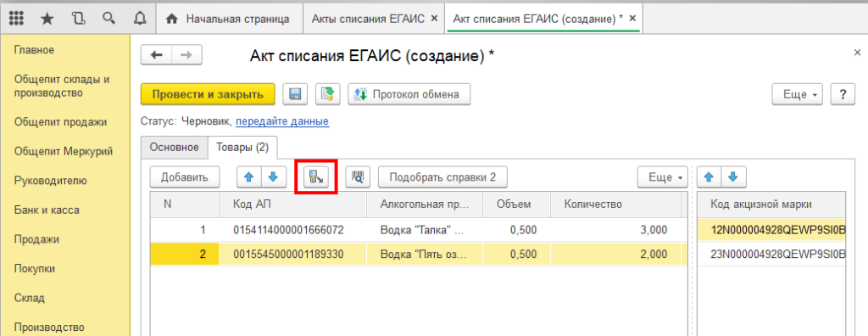Switch to the Основное tab

click(174, 147)
